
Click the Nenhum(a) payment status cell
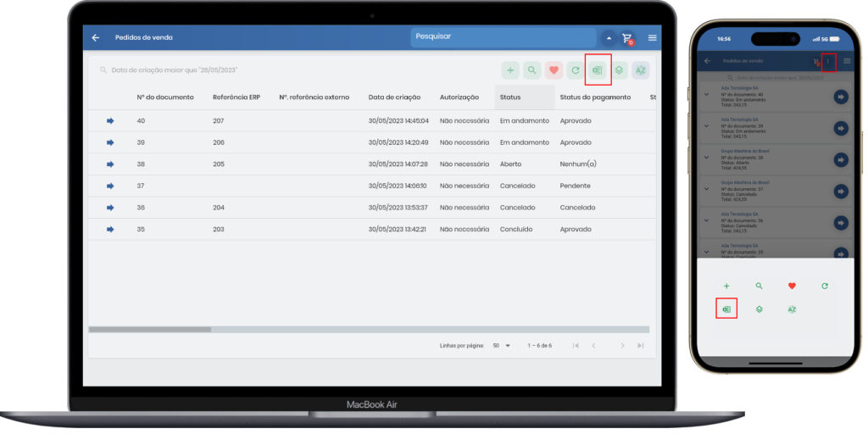[x=578, y=164]
